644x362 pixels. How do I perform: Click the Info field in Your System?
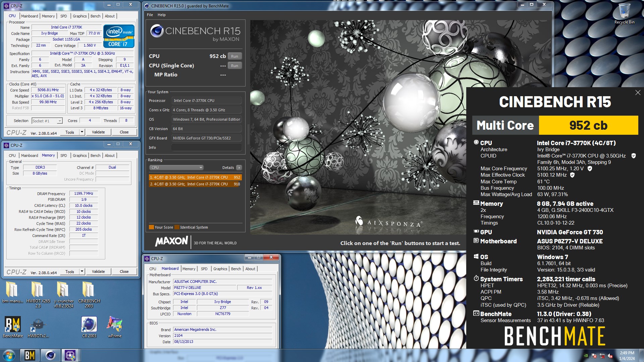point(207,147)
